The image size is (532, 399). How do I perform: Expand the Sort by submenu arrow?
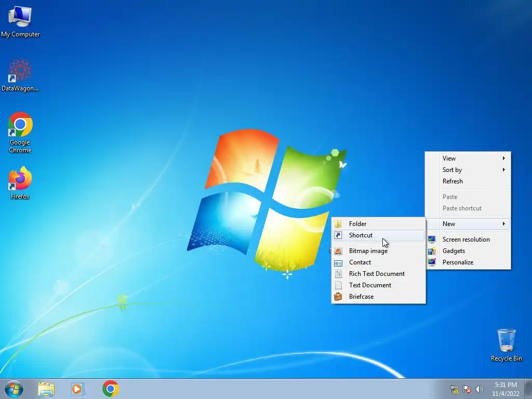click(x=504, y=170)
